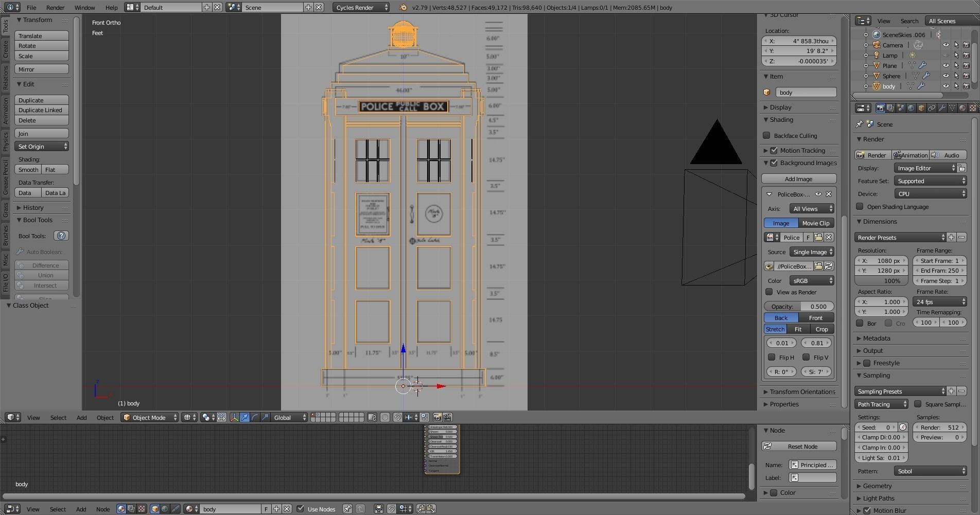Open the Render Layers properties tab
980x515 pixels.
coord(890,108)
